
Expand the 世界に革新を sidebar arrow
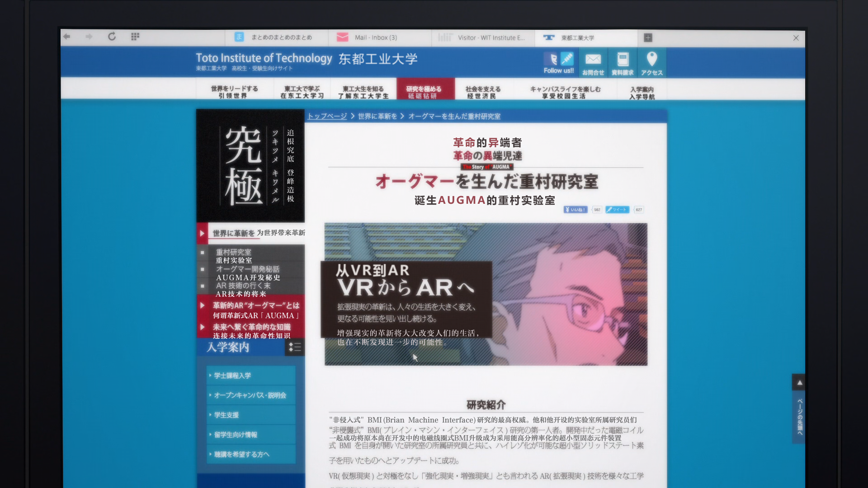(202, 234)
